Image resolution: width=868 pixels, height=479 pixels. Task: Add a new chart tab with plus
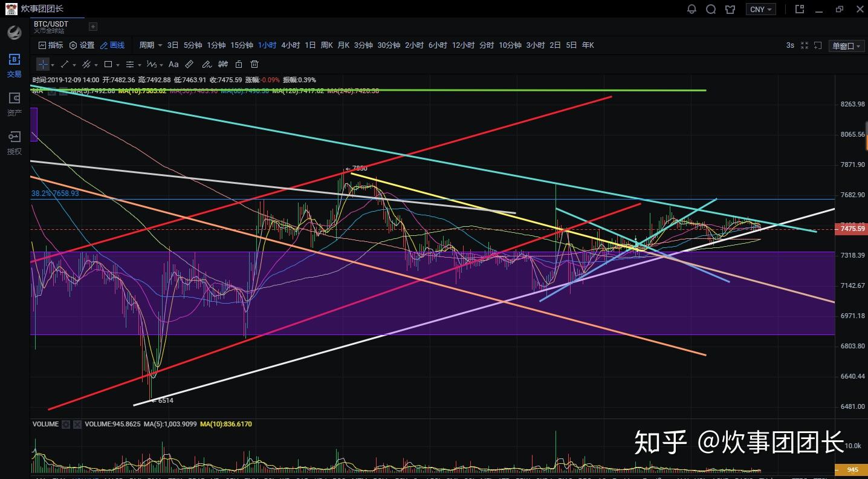tap(92, 26)
